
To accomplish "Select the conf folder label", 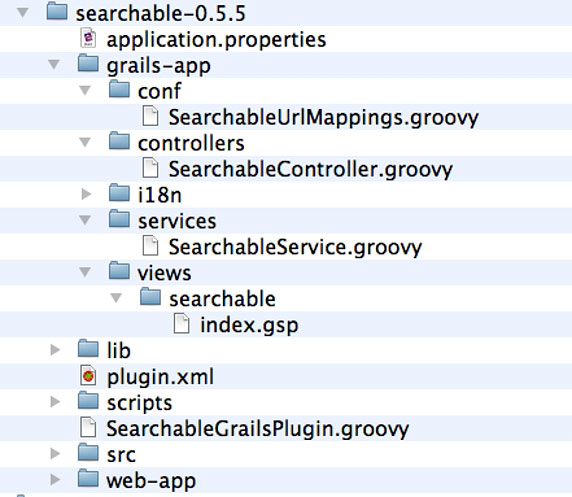I will pyautogui.click(x=159, y=91).
